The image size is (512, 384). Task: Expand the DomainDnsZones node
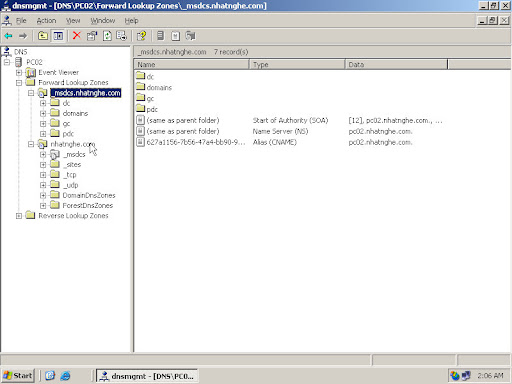tap(43, 195)
